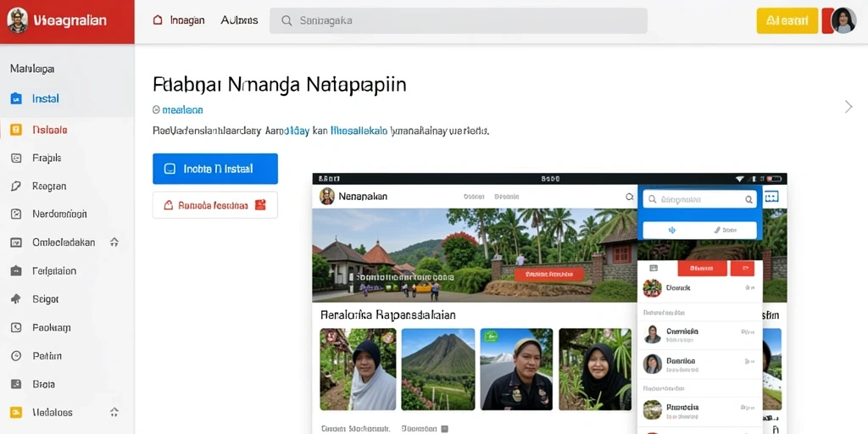The width and height of the screenshot is (868, 434).
Task: Click the yellow Uelaloes sidebar icon
Action: [x=16, y=413]
